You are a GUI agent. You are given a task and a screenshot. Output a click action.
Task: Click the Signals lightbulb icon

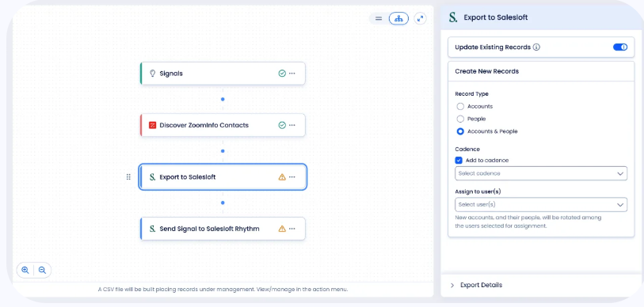152,74
